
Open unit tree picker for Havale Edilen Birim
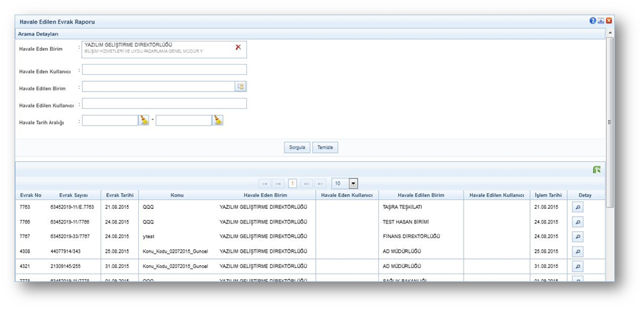[240, 86]
